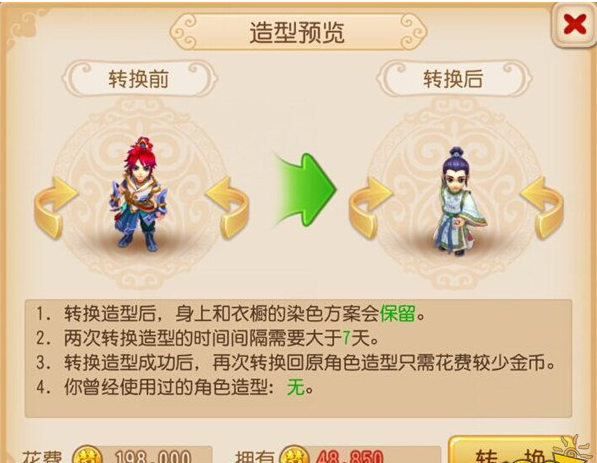Tap the gold coin icon beside 花费

click(x=88, y=455)
